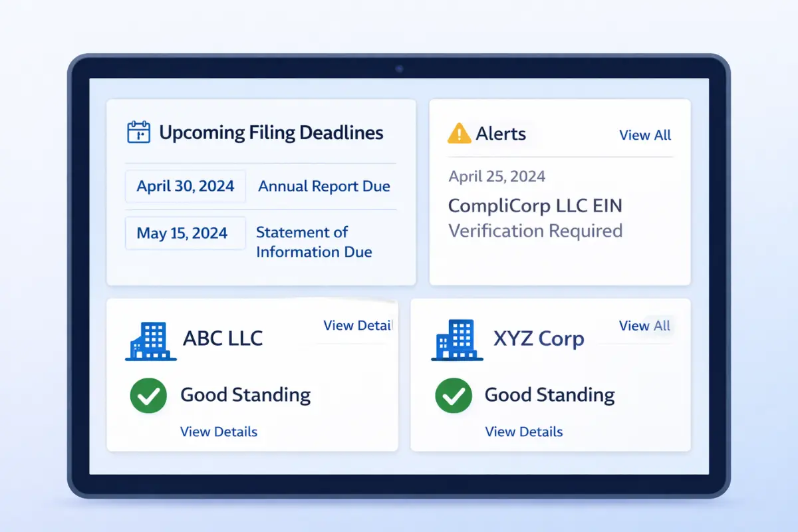Click View Details under ABC LLC
Viewport: 798px width, 532px height.
[x=219, y=432]
